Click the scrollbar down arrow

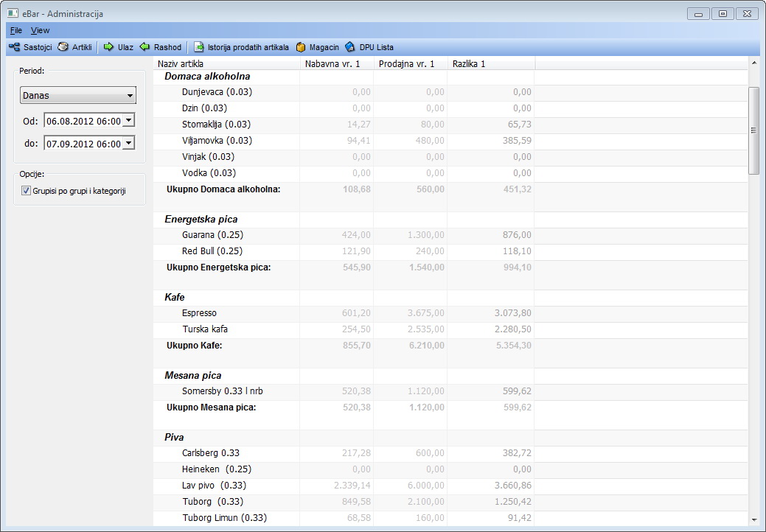753,520
